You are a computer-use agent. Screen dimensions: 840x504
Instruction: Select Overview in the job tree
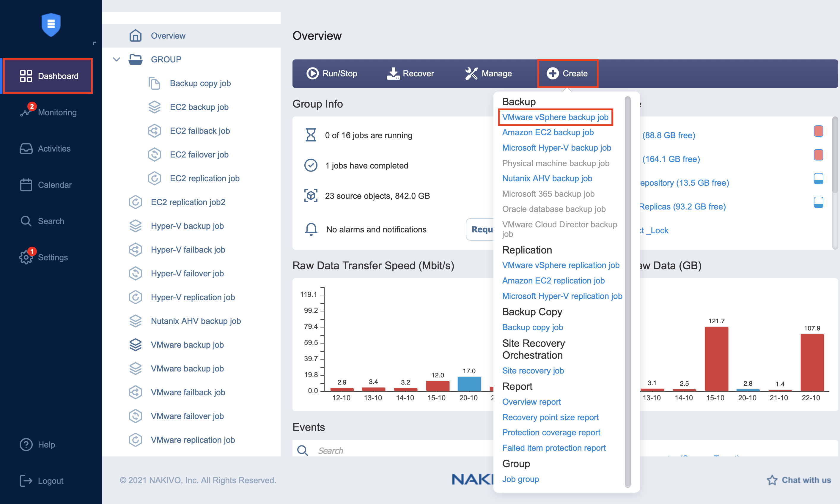(x=191, y=35)
